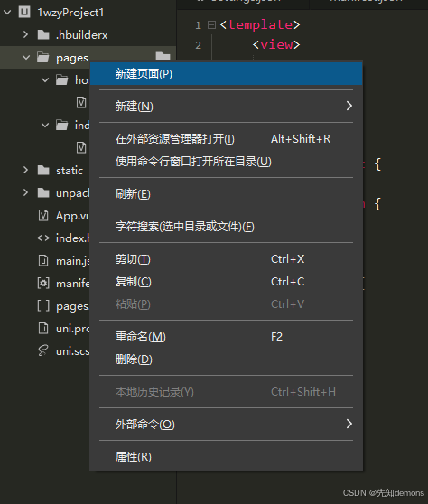Click 重命名(M) menu item
Viewport: 428px width, 504px height.
pos(227,337)
